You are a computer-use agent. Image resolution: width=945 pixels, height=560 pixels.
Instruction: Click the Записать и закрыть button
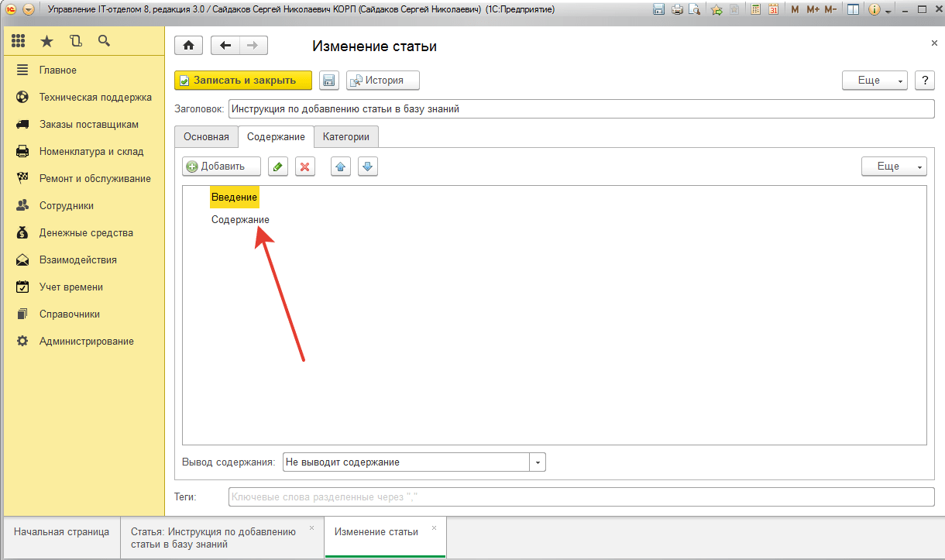tap(243, 81)
